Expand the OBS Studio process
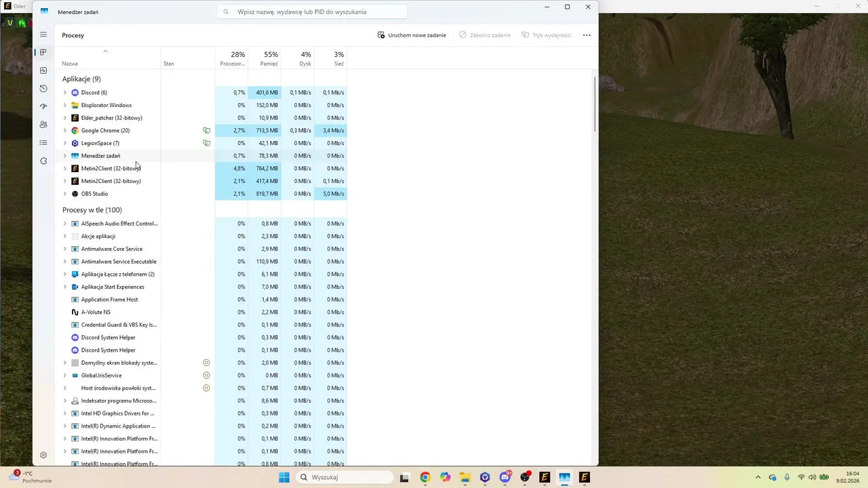 tap(65, 194)
